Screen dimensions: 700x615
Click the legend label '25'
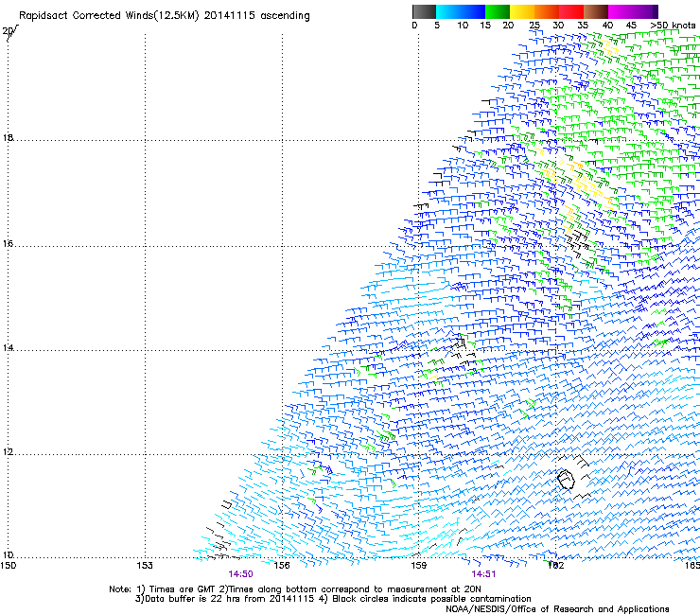tap(534, 26)
